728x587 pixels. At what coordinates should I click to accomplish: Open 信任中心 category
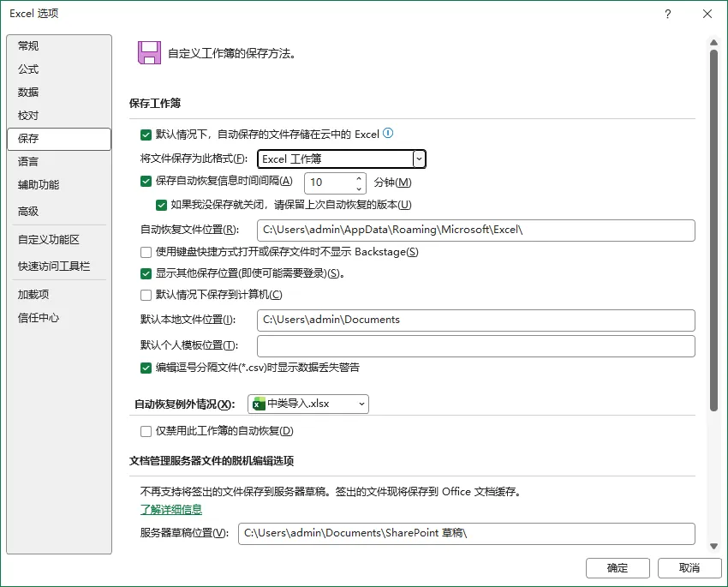tap(59, 318)
